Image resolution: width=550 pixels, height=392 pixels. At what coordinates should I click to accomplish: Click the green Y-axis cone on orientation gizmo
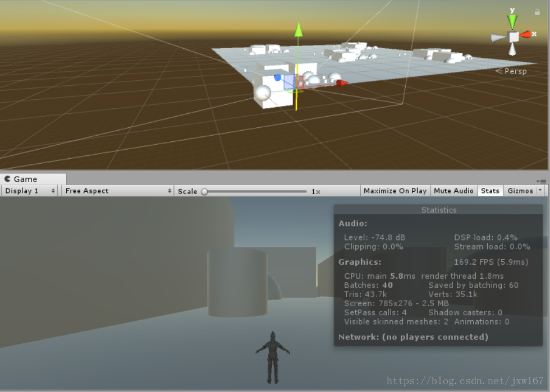click(512, 22)
